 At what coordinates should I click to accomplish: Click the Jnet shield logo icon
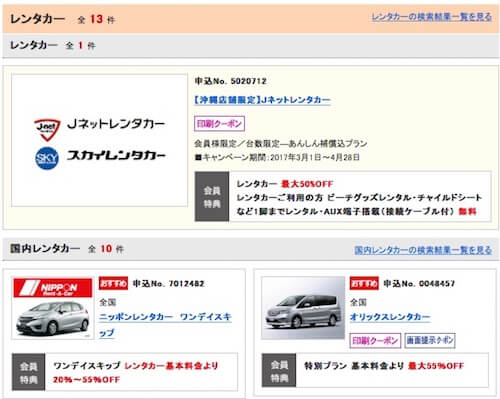(47, 129)
